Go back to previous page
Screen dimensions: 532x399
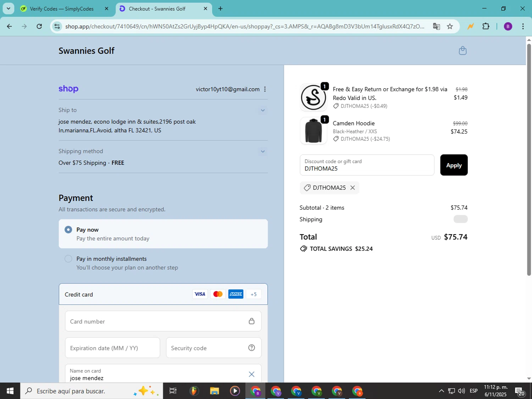[x=9, y=26]
